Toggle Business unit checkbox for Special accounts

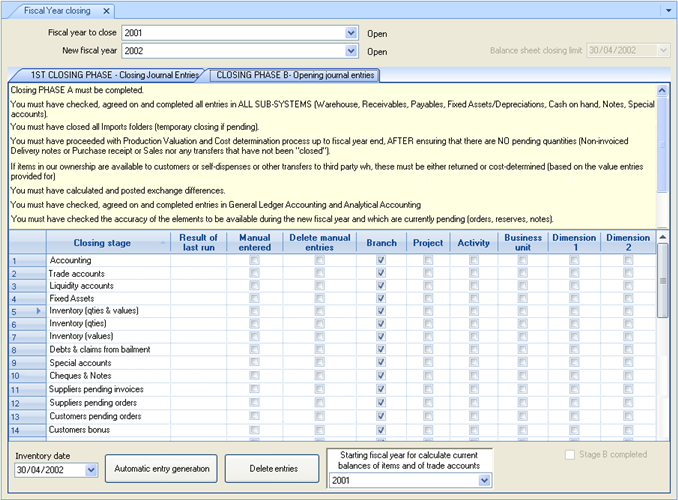[x=523, y=362]
